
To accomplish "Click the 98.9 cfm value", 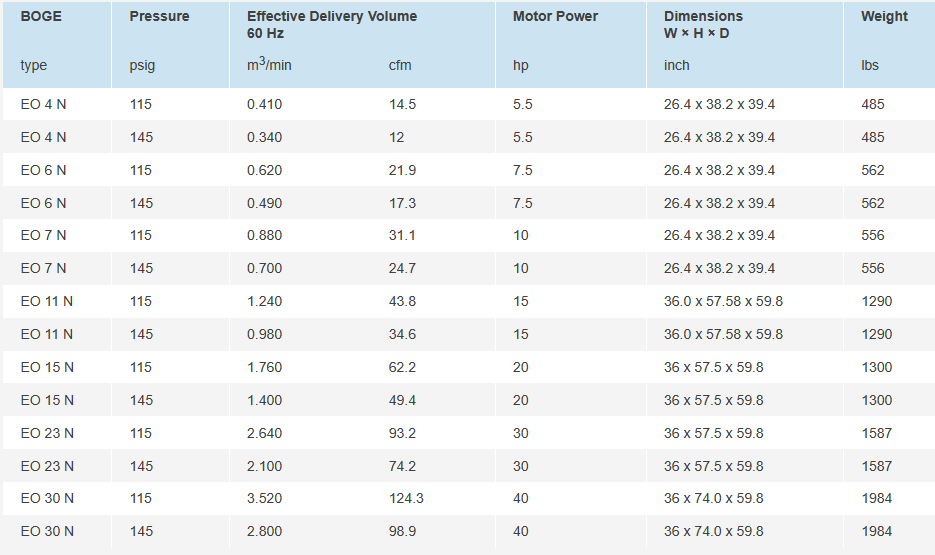I will click(402, 531).
